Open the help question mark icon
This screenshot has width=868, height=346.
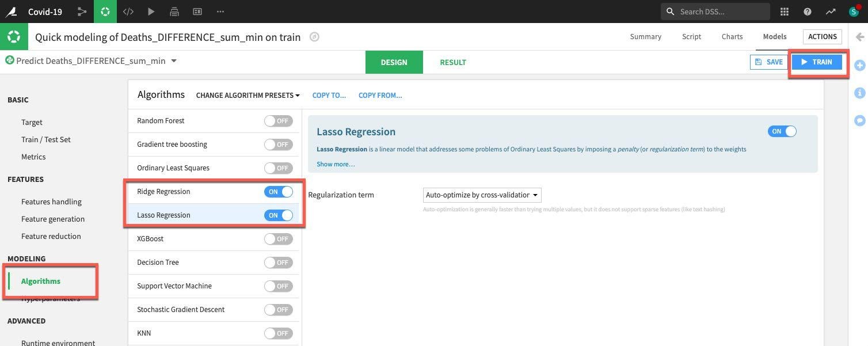(x=808, y=12)
